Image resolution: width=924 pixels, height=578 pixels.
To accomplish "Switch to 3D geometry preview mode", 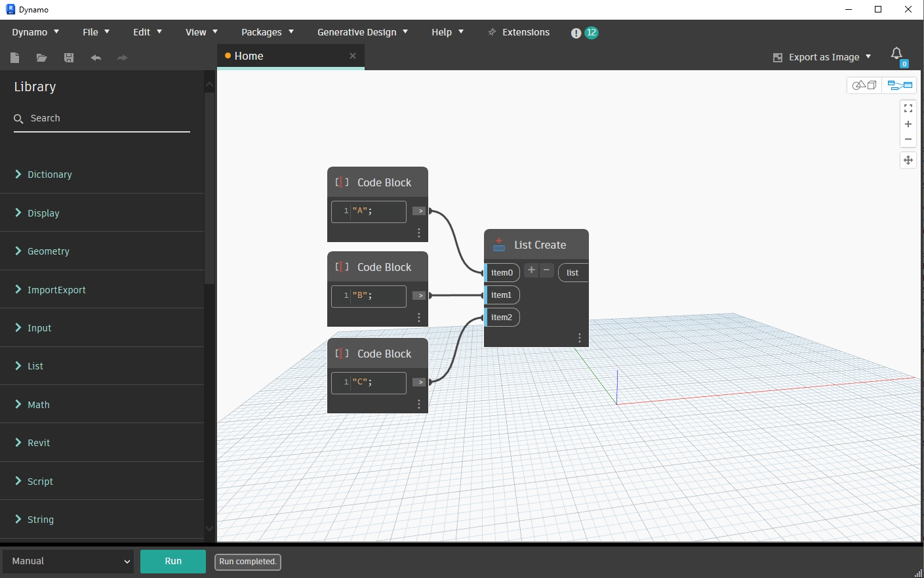I will (864, 85).
